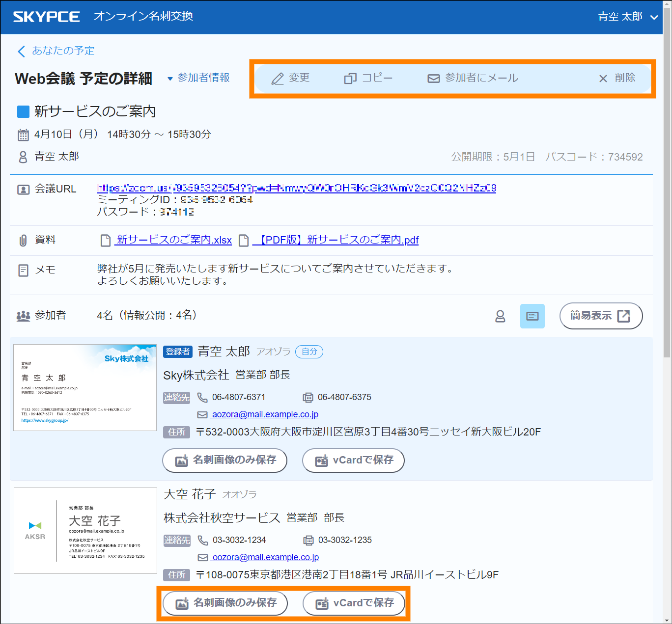672x624 pixels.
Task: Toggle the business card display view
Action: (x=532, y=316)
